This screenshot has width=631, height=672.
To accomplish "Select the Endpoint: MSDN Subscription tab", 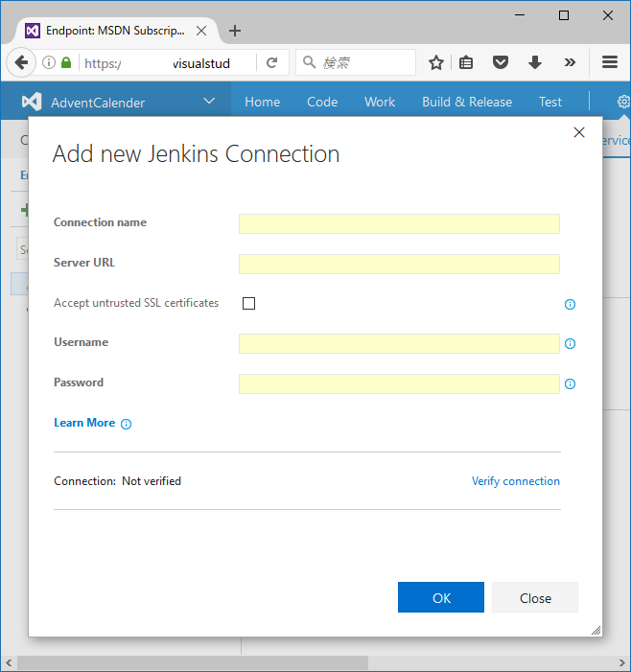I will (x=115, y=31).
